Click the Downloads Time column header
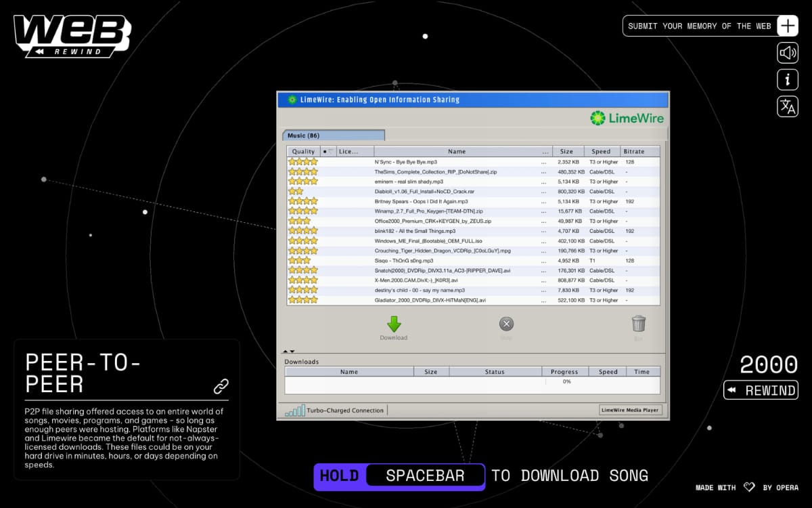 [642, 372]
